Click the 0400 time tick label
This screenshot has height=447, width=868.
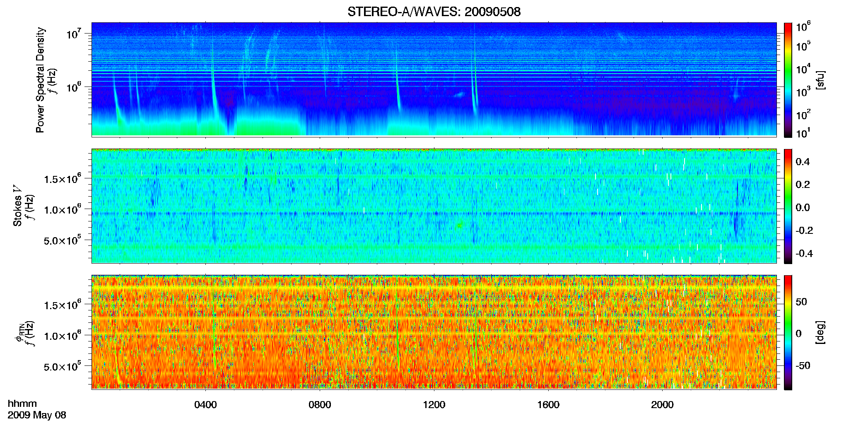click(x=205, y=405)
